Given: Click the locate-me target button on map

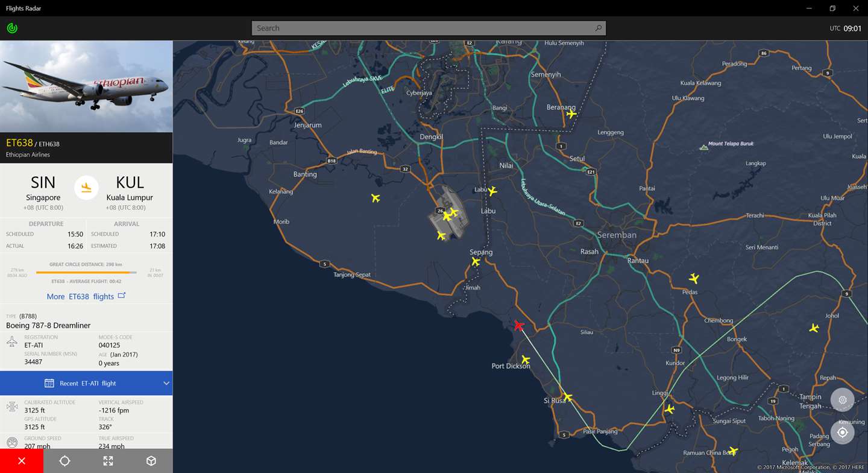Looking at the screenshot, I should pyautogui.click(x=842, y=432).
